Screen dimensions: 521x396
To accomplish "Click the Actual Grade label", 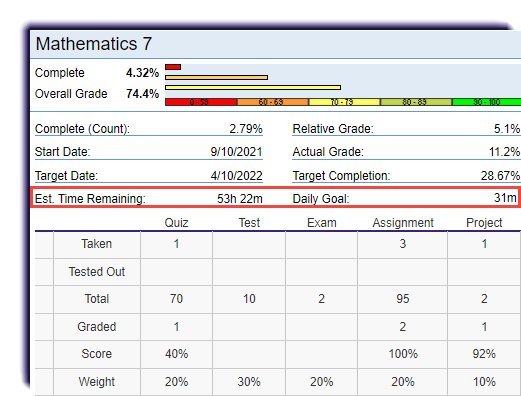I will click(x=328, y=152).
